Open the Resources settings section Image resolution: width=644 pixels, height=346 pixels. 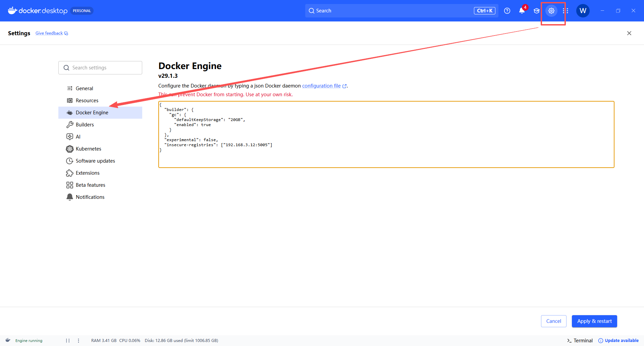coord(87,101)
